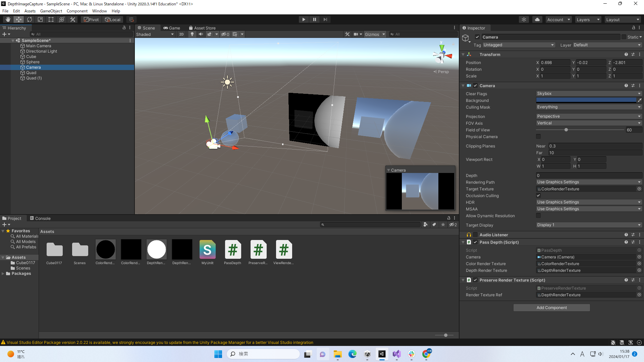The height and width of the screenshot is (362, 644).
Task: Open the Layer Default dropdown
Action: coord(607,45)
